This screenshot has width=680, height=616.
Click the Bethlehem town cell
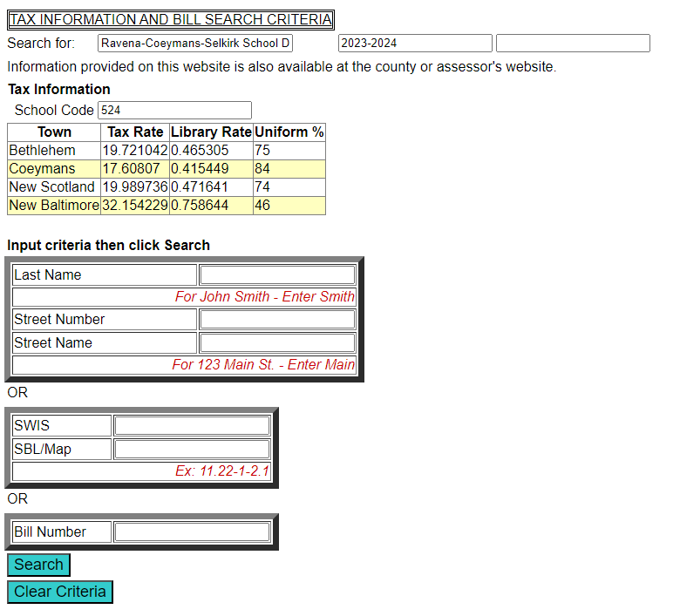[54, 151]
